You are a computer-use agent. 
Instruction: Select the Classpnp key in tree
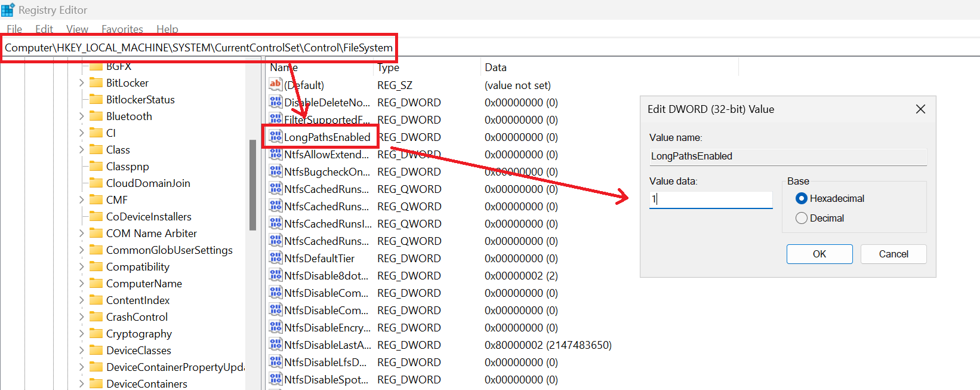127,166
